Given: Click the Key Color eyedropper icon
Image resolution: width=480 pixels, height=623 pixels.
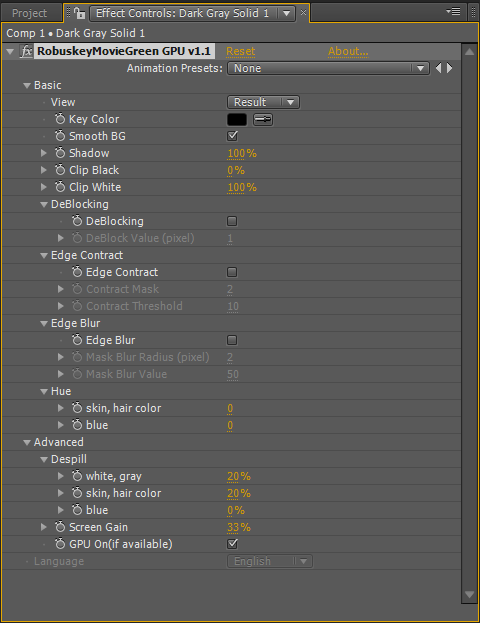Looking at the screenshot, I should 263,120.
